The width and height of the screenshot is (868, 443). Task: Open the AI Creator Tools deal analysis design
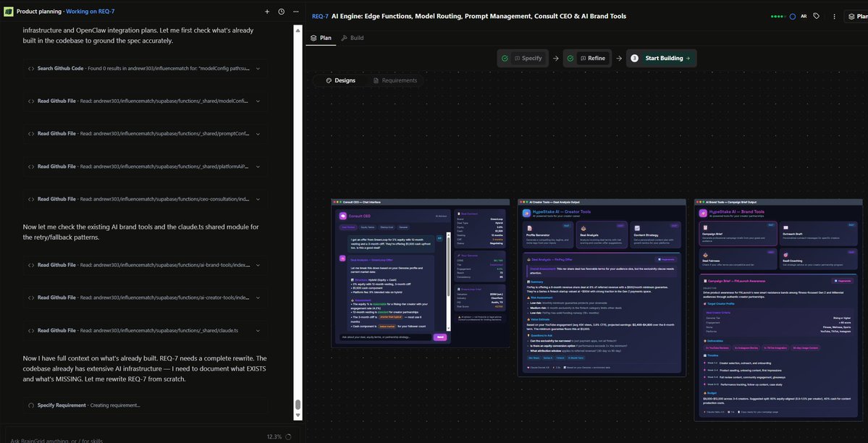point(602,287)
